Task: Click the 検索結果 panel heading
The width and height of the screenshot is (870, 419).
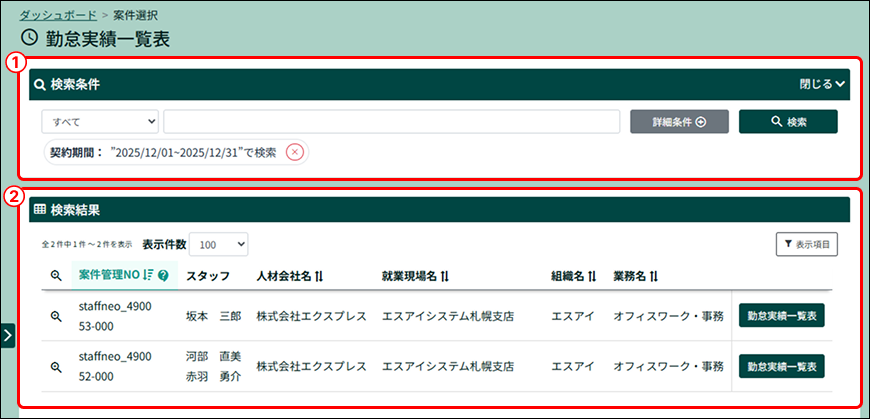Action: [75, 210]
